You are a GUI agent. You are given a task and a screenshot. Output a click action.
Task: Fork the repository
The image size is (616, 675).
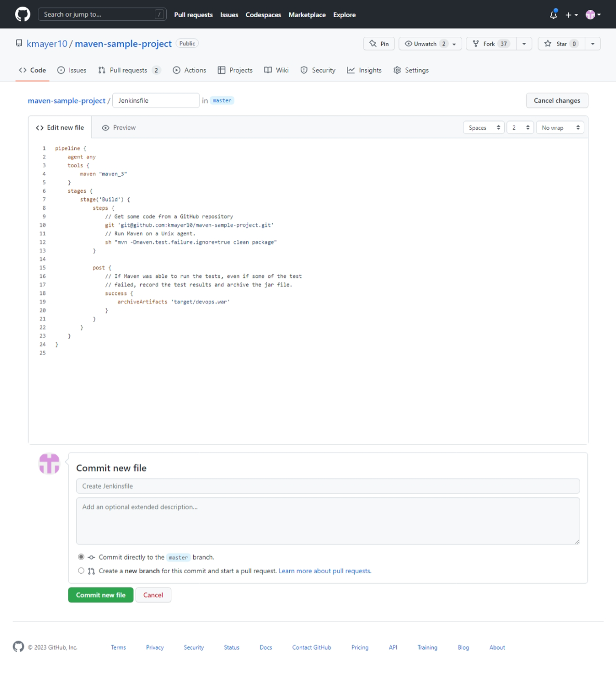[x=491, y=44]
